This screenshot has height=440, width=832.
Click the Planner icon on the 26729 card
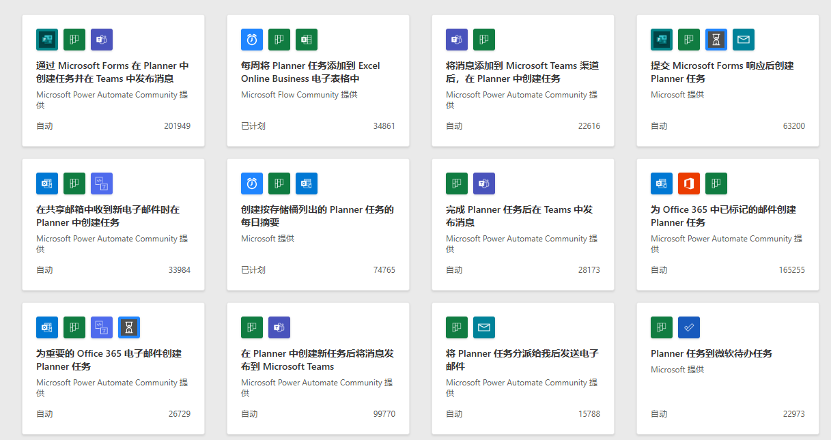pyautogui.click(x=74, y=327)
